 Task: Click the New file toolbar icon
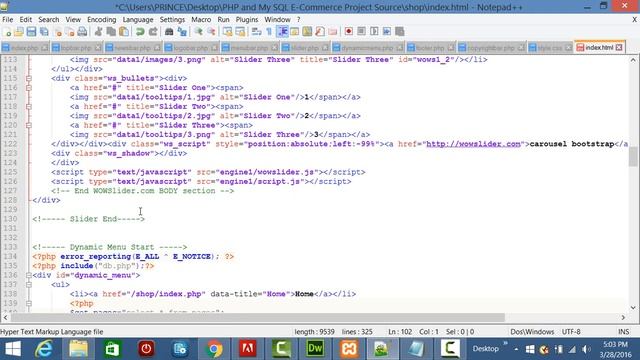(7, 31)
